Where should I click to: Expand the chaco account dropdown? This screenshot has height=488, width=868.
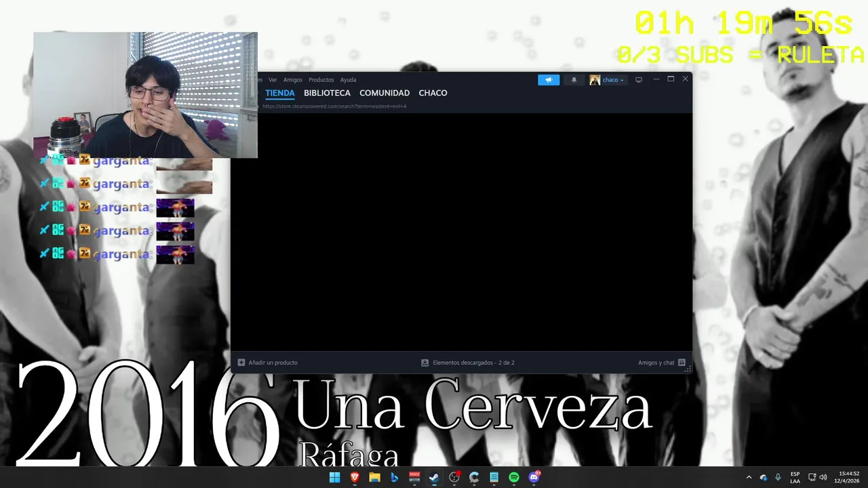pyautogui.click(x=613, y=80)
